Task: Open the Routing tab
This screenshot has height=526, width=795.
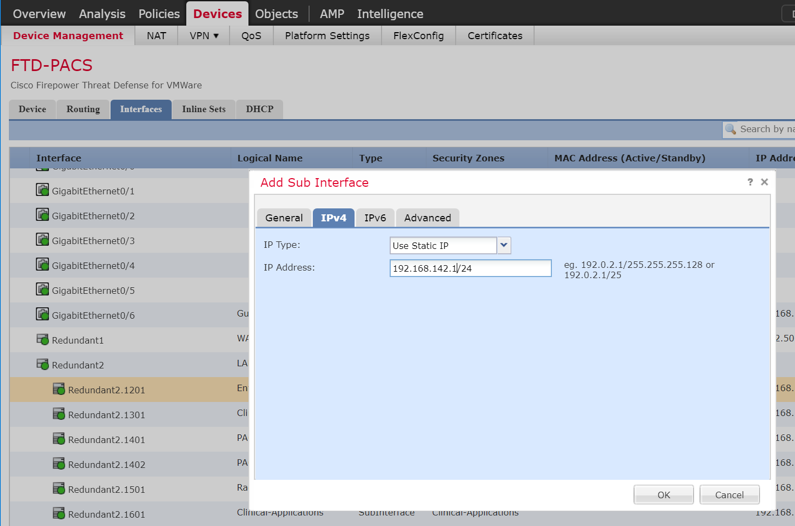Action: click(x=83, y=109)
